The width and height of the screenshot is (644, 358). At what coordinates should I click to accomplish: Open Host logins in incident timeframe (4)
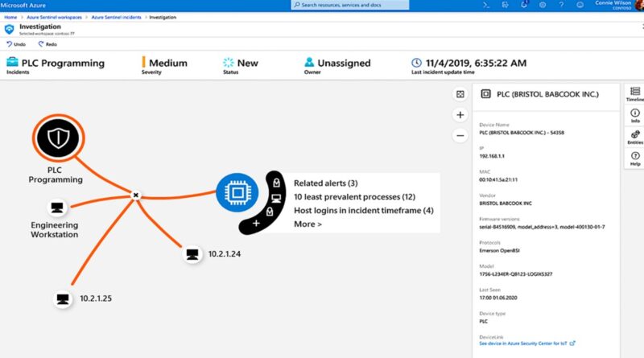pos(364,210)
